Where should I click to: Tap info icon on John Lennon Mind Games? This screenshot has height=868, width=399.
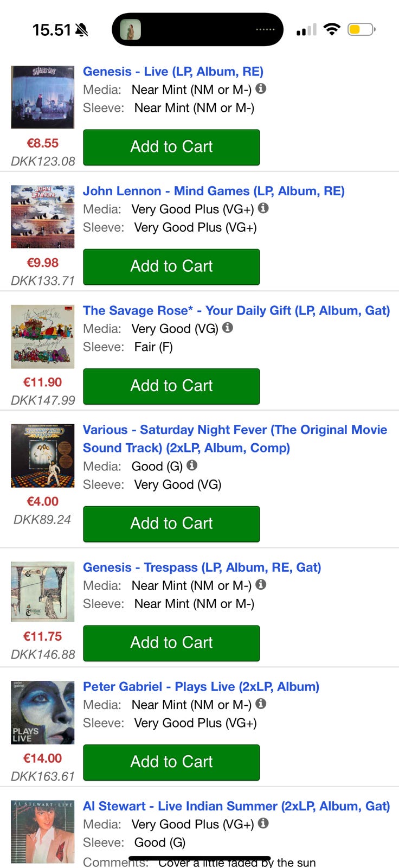click(x=263, y=208)
